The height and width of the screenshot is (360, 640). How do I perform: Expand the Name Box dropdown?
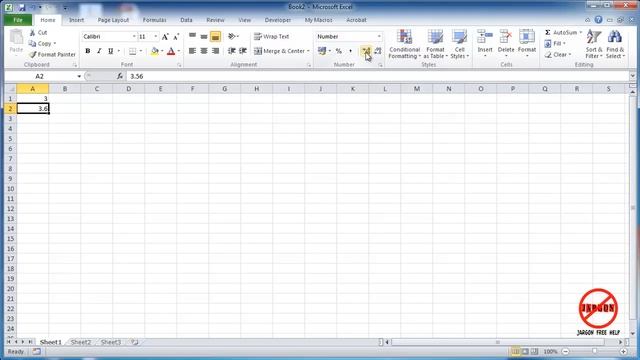click(x=79, y=76)
